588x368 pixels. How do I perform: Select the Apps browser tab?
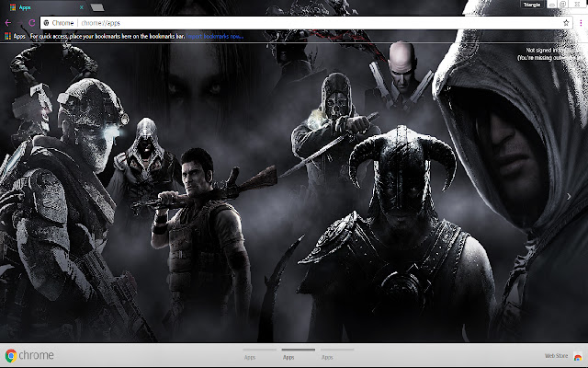47,7
